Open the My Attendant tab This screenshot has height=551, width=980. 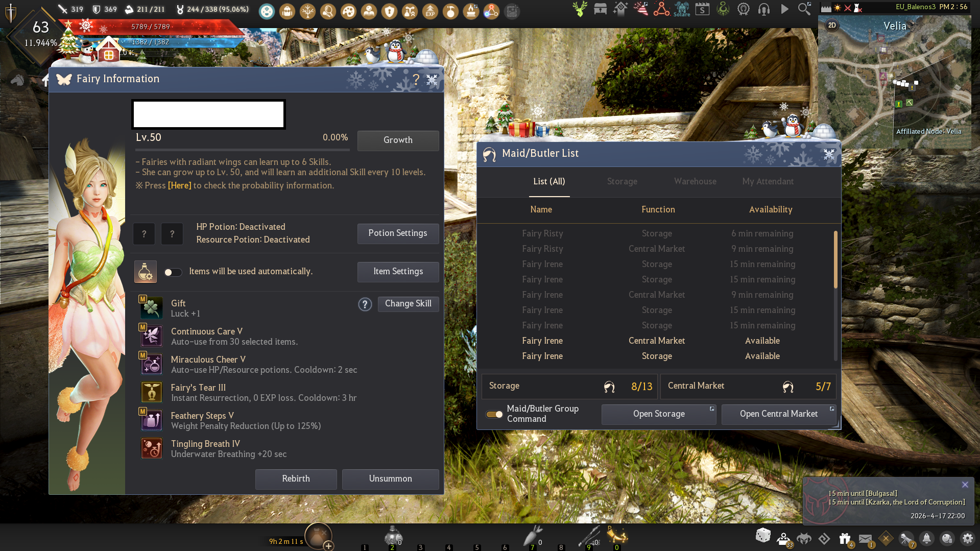point(768,181)
